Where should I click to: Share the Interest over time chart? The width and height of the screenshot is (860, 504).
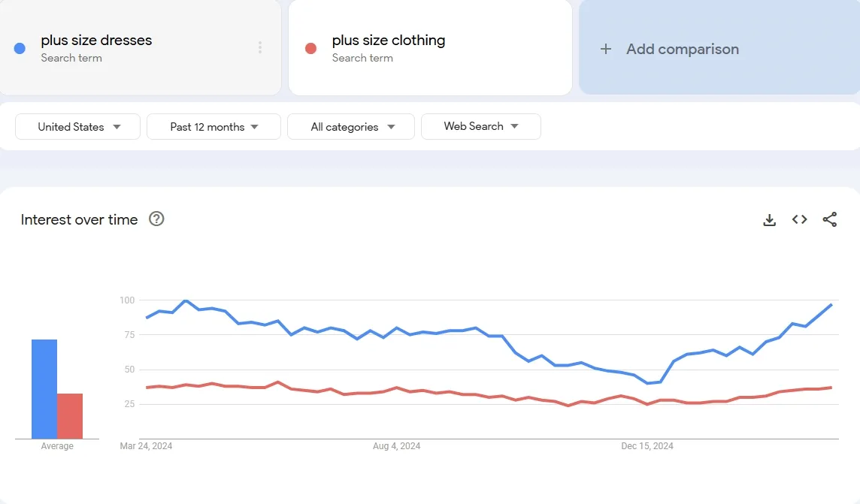tap(830, 219)
